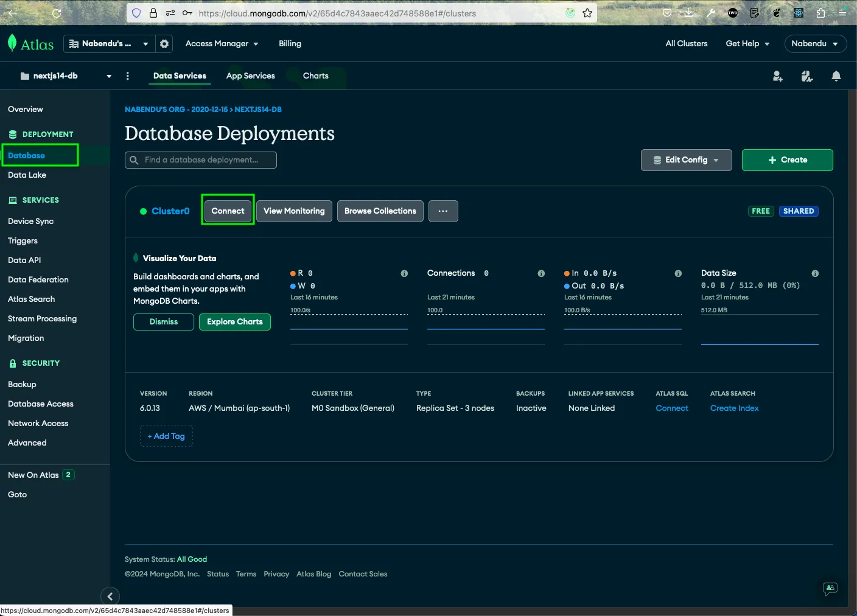Open support chat icon at bottom right
857x616 pixels.
point(830,588)
